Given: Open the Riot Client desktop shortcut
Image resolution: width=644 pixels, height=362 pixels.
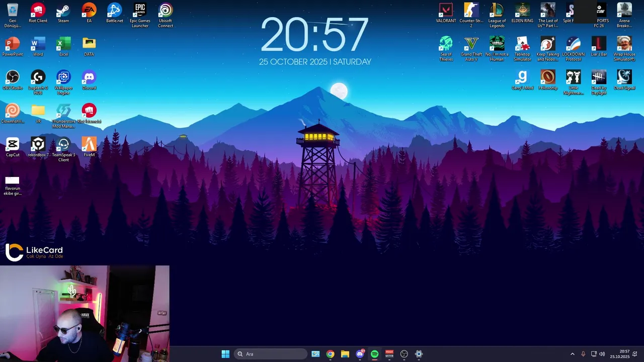Looking at the screenshot, I should click(x=38, y=14).
